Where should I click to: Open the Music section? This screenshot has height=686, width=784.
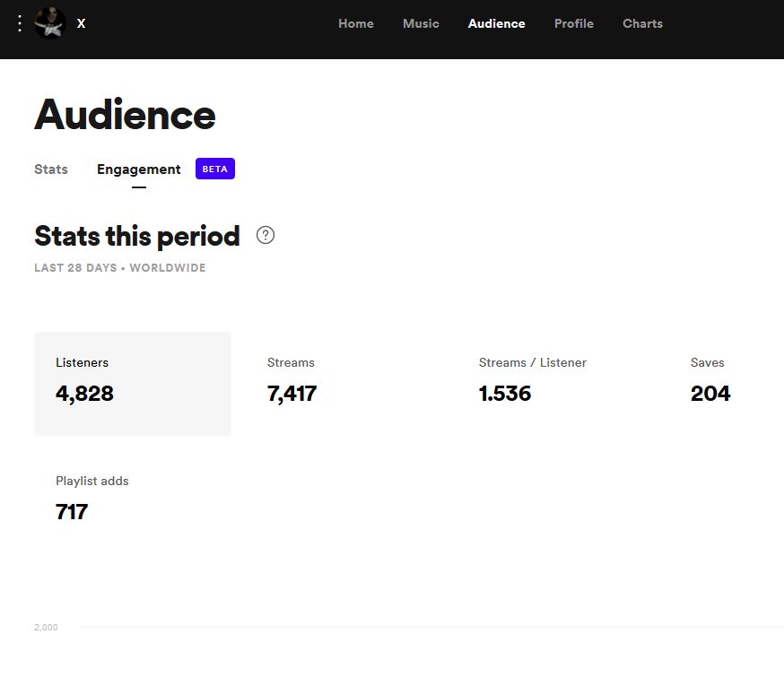[x=421, y=23]
